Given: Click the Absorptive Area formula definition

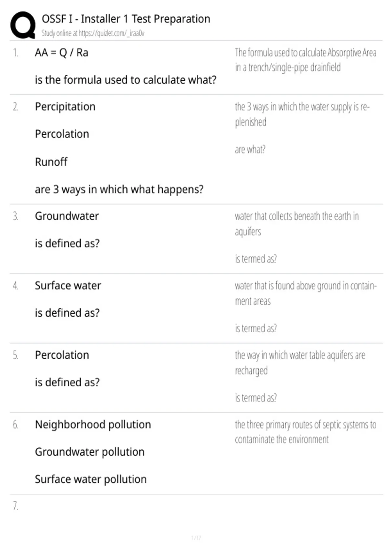Looking at the screenshot, I should (305, 60).
